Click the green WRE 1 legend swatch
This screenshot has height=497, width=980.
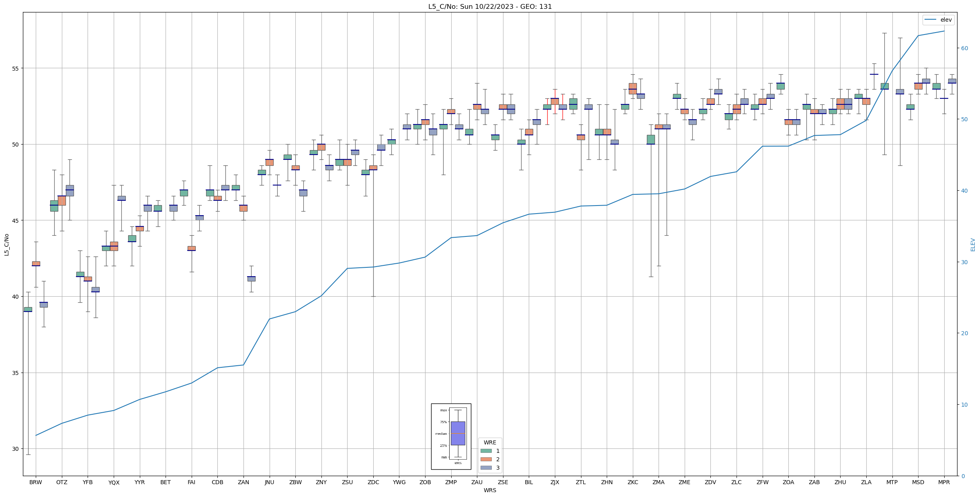486,451
